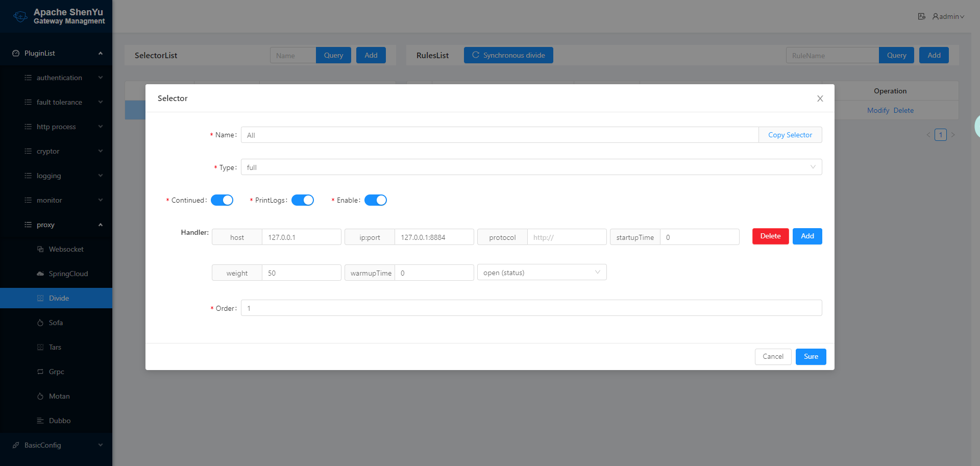Click the RuleName search input field
Image resolution: width=980 pixels, height=466 pixels.
click(x=832, y=55)
